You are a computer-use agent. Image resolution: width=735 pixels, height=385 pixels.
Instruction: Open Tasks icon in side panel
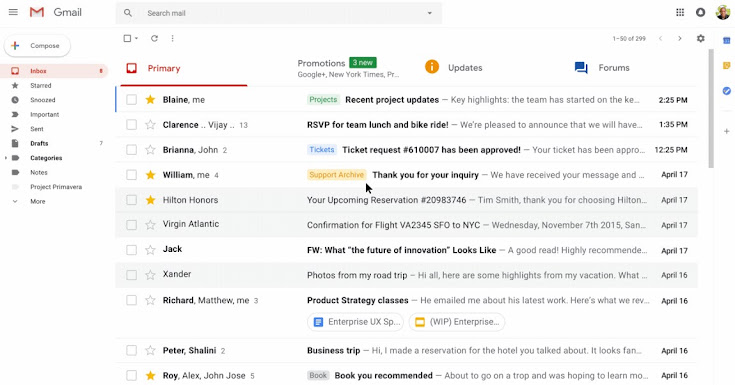coord(727,91)
